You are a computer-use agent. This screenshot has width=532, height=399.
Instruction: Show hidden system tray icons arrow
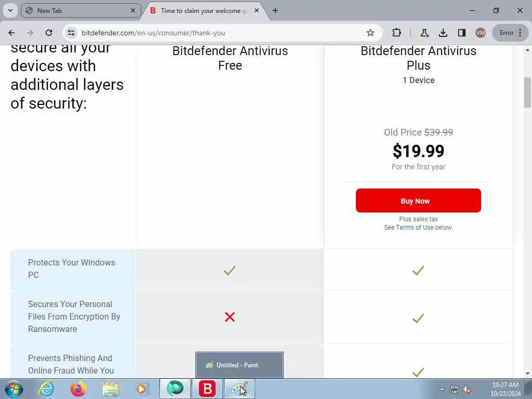pyautogui.click(x=442, y=390)
